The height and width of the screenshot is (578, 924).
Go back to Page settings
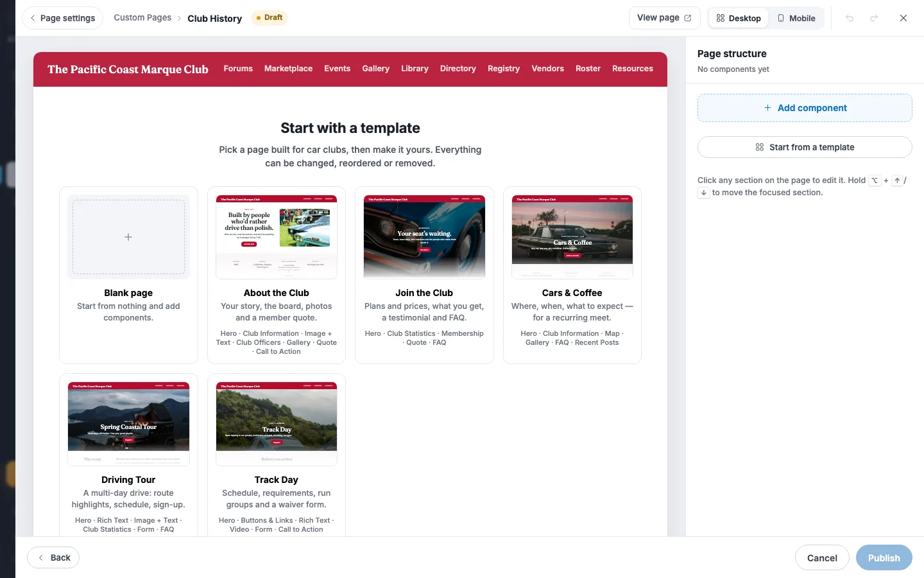63,18
